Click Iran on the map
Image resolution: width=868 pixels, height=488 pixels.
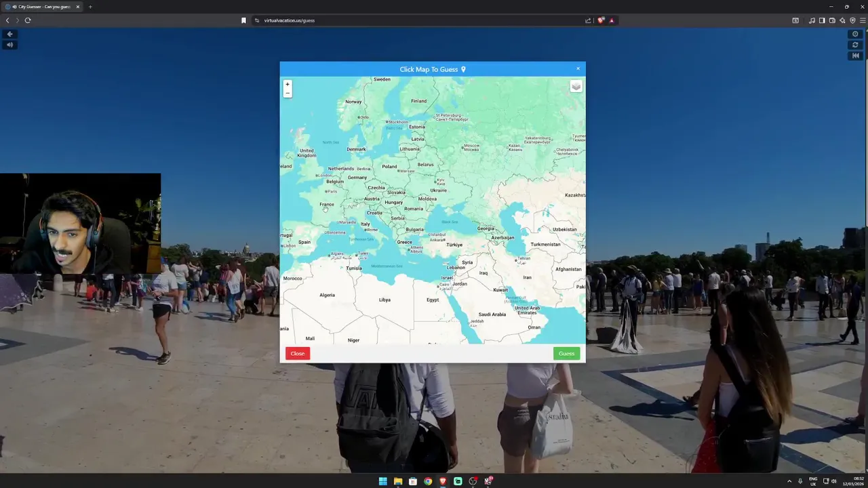527,277
